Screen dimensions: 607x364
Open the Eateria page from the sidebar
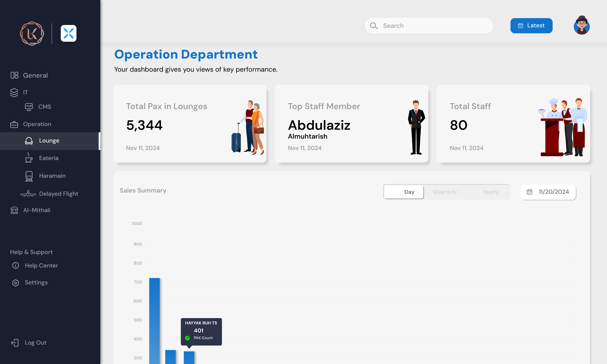point(49,158)
